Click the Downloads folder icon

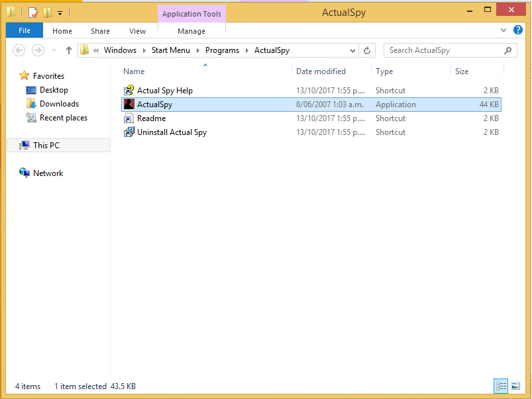tap(31, 103)
